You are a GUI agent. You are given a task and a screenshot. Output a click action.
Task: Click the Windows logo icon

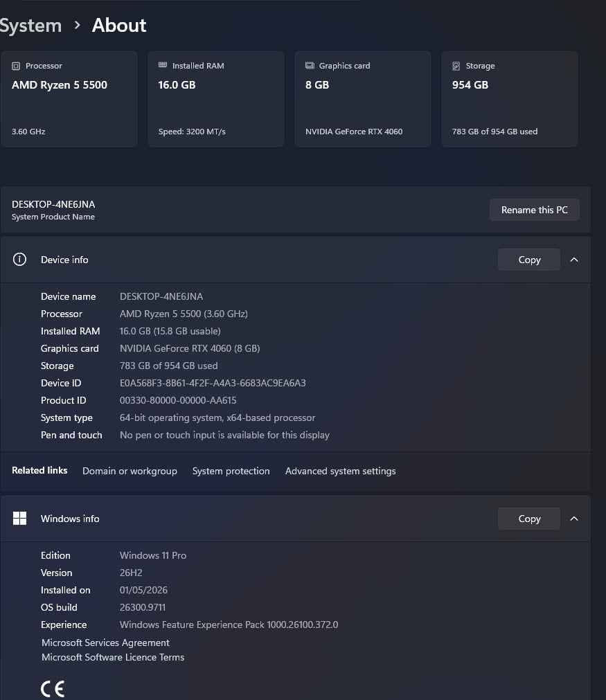click(x=19, y=519)
